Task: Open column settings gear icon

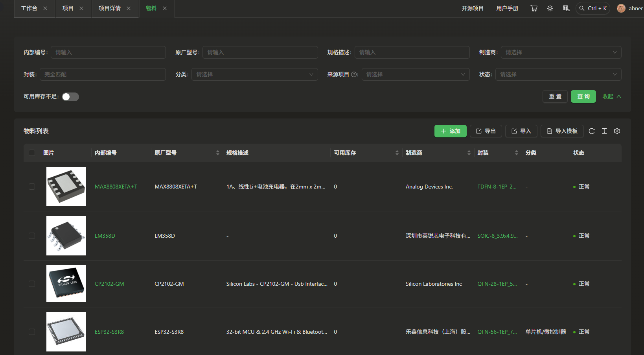Action: pos(617,131)
